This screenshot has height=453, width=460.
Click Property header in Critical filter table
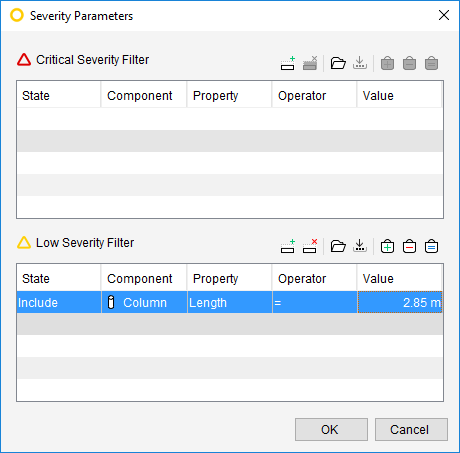coord(229,95)
